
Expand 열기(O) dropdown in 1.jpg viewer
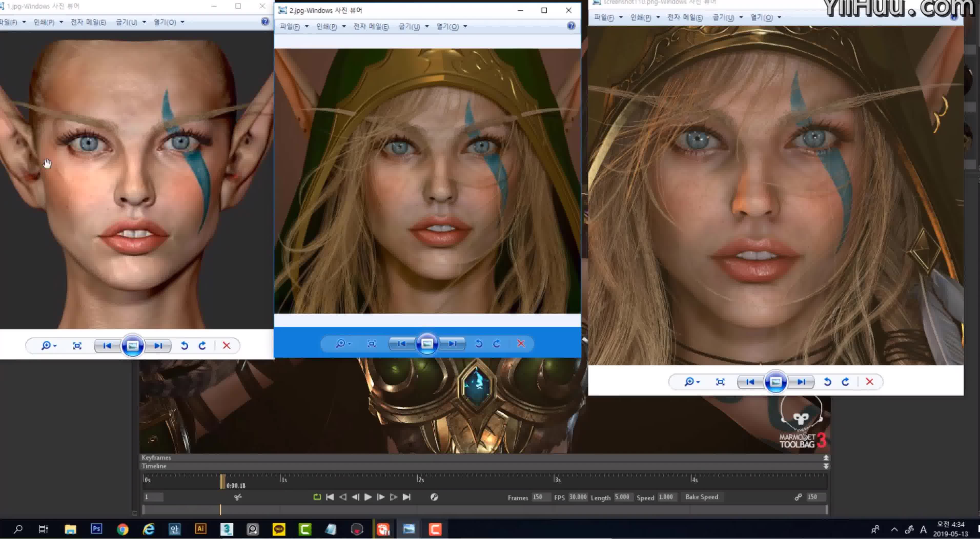(183, 22)
